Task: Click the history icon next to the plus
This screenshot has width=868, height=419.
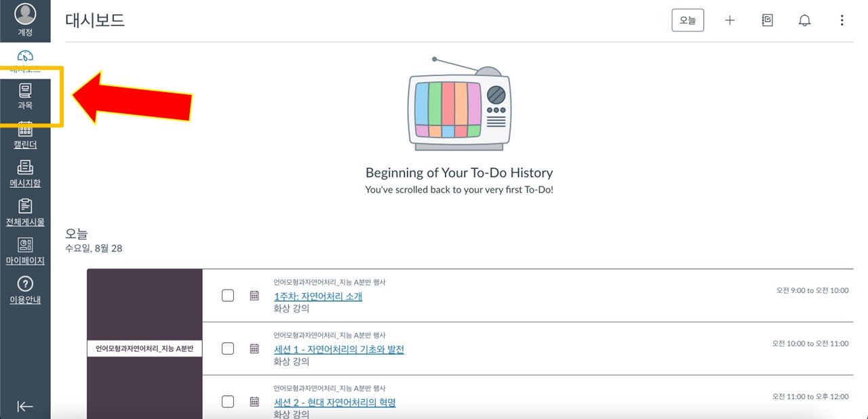Action: click(767, 20)
